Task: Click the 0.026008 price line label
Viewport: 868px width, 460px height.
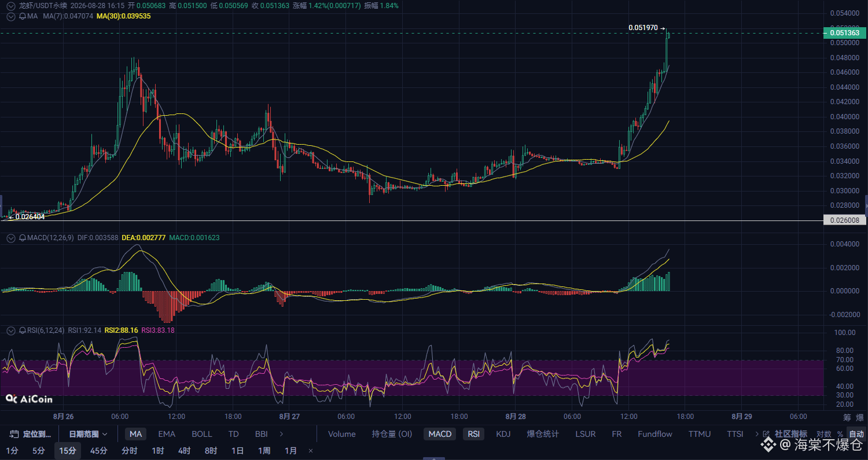Action: [x=844, y=220]
